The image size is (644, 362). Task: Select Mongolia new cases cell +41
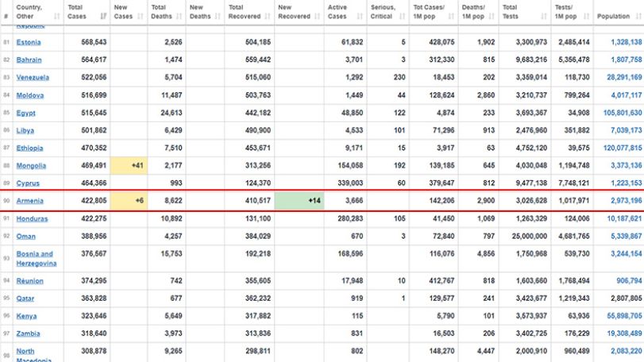(x=129, y=166)
